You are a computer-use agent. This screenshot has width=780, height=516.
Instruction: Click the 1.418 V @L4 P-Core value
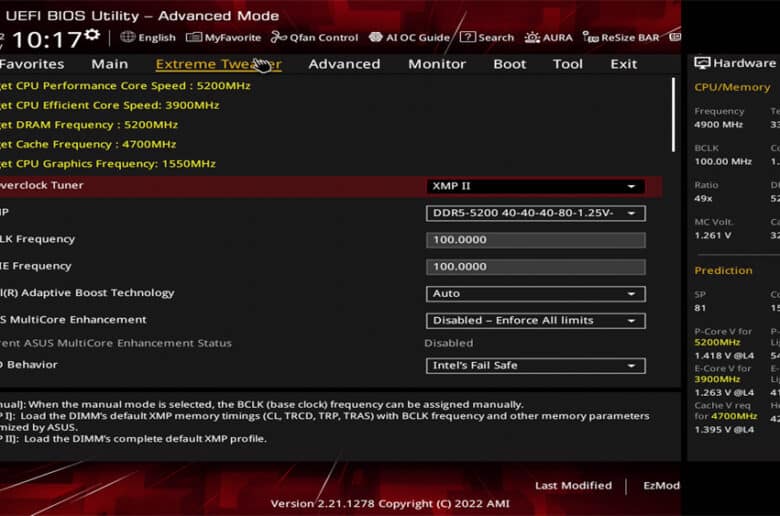(724, 356)
